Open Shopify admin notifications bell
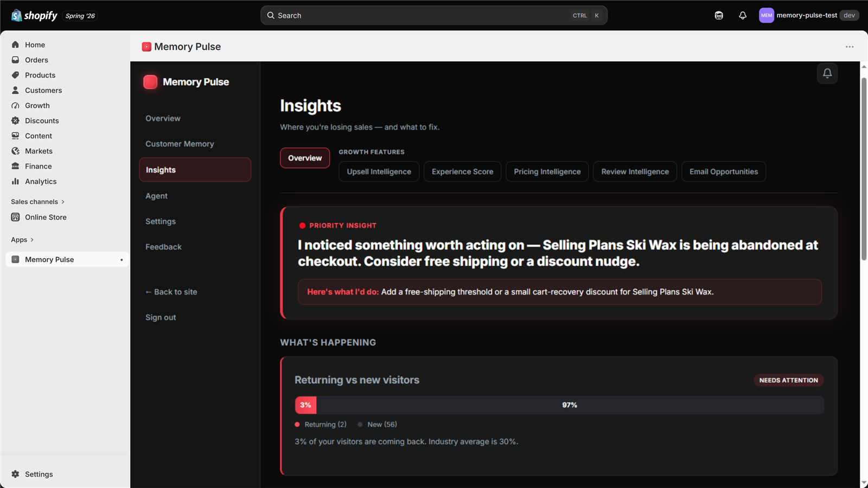The height and width of the screenshot is (488, 868). (743, 16)
